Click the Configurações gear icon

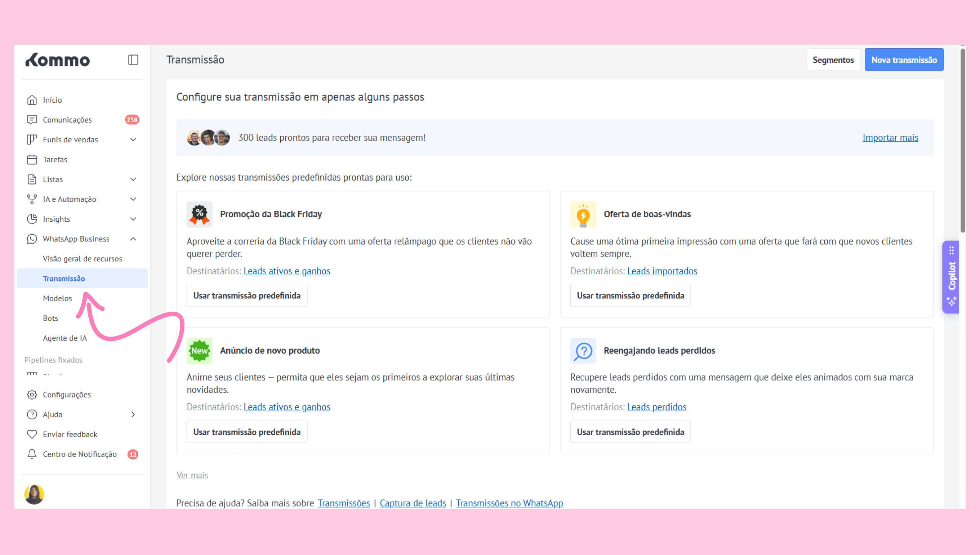32,395
